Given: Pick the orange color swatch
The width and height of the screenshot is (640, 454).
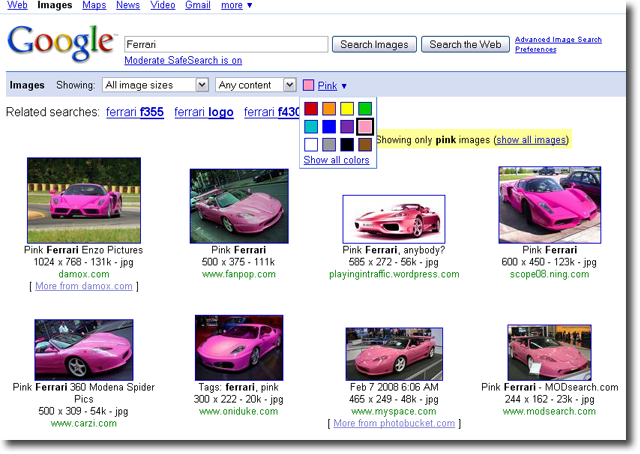Looking at the screenshot, I should pos(329,109).
